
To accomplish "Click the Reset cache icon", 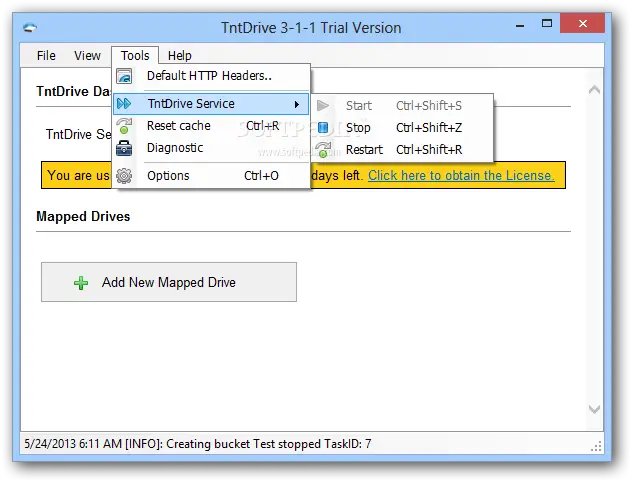I will point(124,126).
